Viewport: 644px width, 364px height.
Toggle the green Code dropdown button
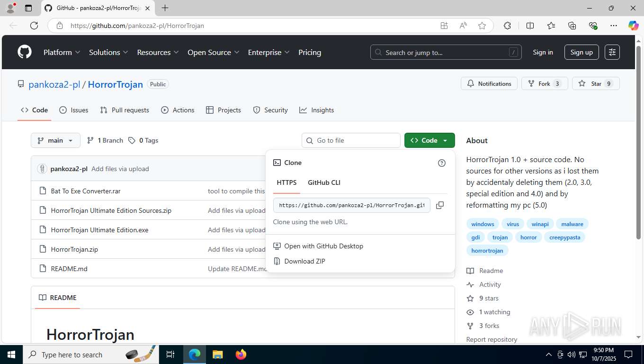pos(429,140)
